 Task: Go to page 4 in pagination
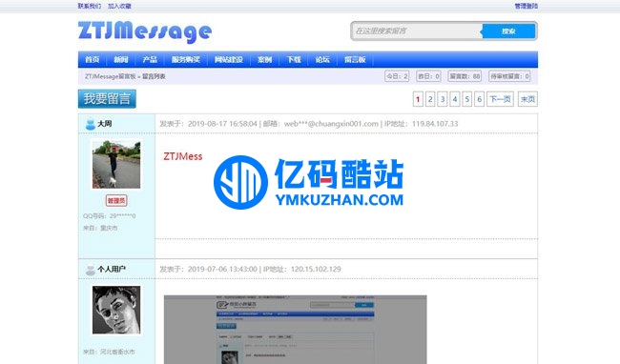click(455, 99)
